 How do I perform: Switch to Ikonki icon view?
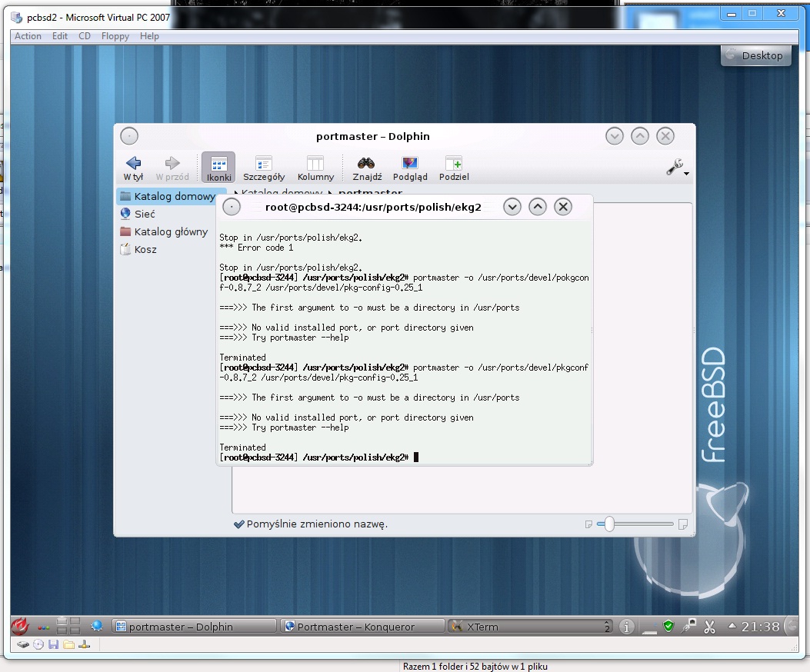(218, 168)
